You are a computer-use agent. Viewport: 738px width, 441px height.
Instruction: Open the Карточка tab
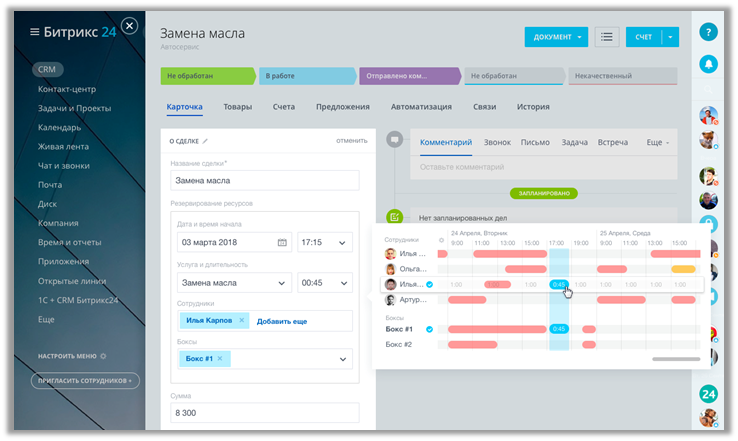point(184,107)
